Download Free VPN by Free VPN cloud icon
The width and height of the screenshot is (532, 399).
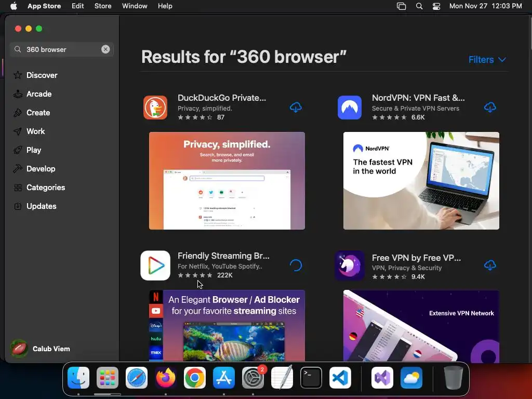(x=490, y=265)
